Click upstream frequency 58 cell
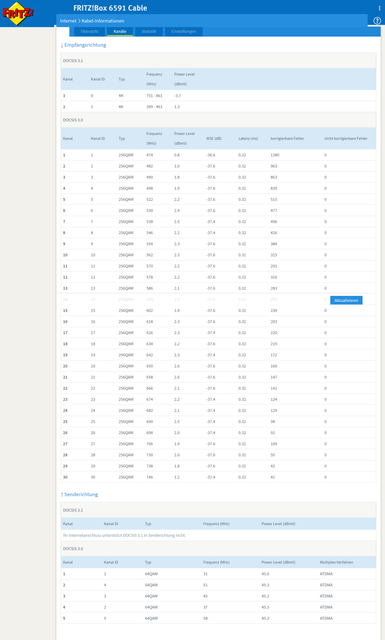The height and width of the screenshot is (640, 385). pyautogui.click(x=205, y=618)
